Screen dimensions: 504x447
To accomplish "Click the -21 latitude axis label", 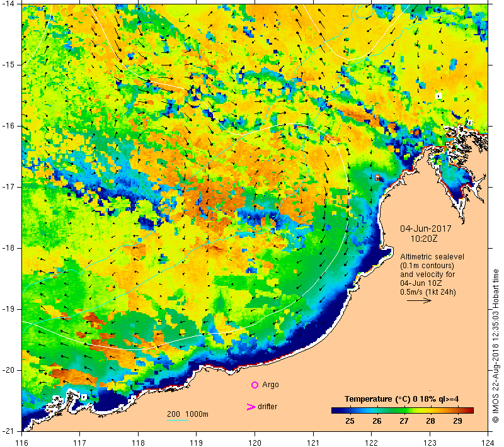I will pyautogui.click(x=9, y=431).
